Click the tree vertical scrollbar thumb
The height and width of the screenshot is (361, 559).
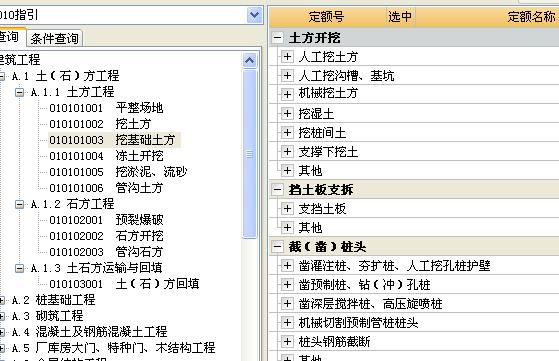(x=250, y=154)
